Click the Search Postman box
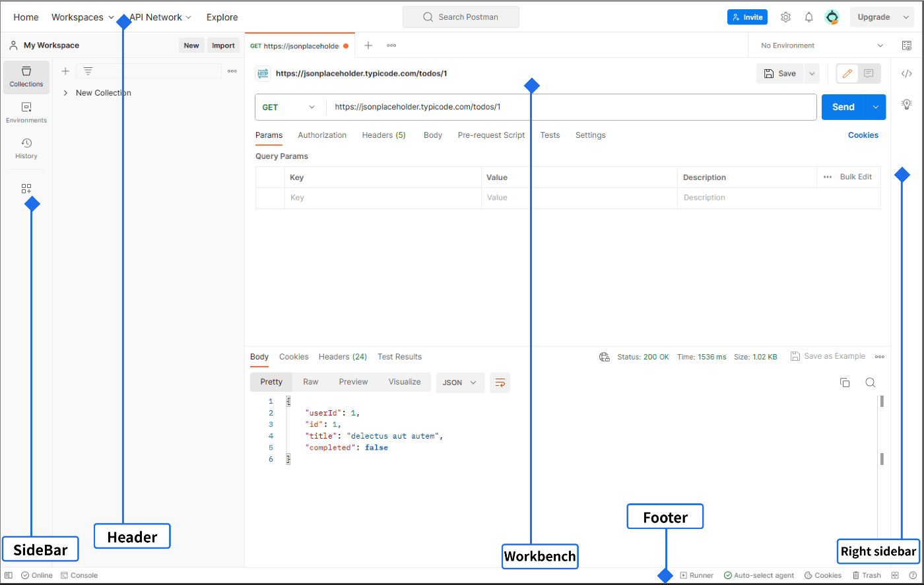The height and width of the screenshot is (585, 924). click(461, 17)
